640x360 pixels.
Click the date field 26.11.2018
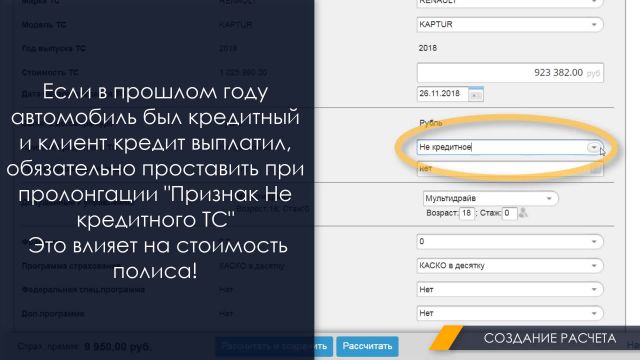point(442,94)
